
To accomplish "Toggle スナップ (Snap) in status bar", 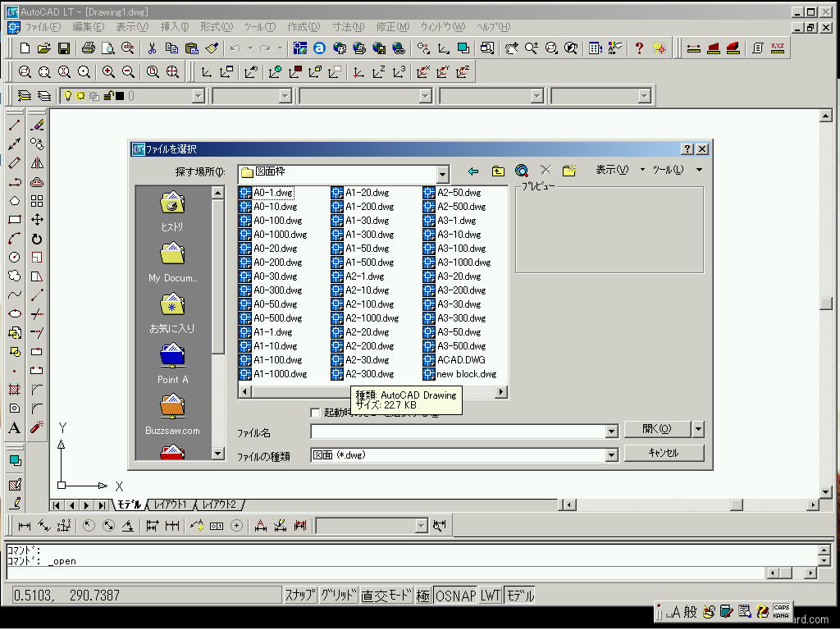I will click(300, 596).
